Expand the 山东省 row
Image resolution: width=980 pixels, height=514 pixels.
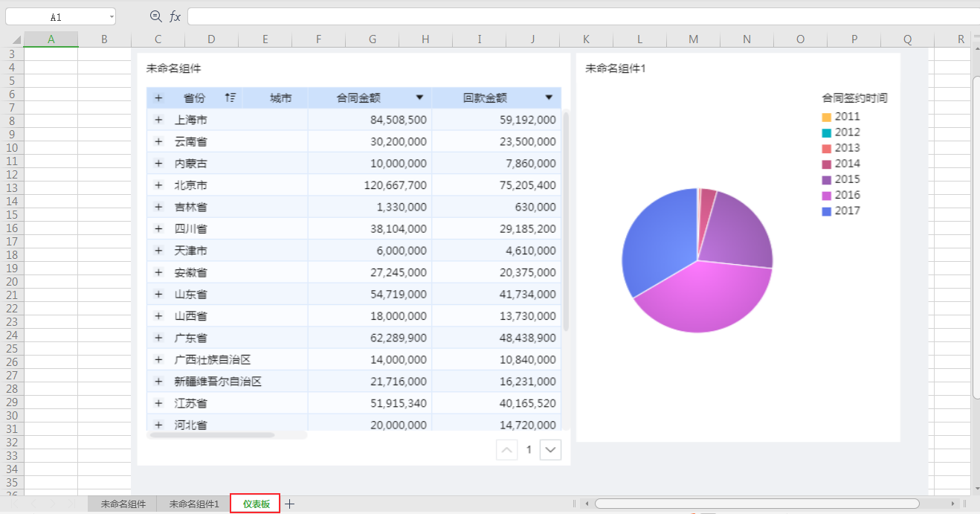(x=158, y=294)
